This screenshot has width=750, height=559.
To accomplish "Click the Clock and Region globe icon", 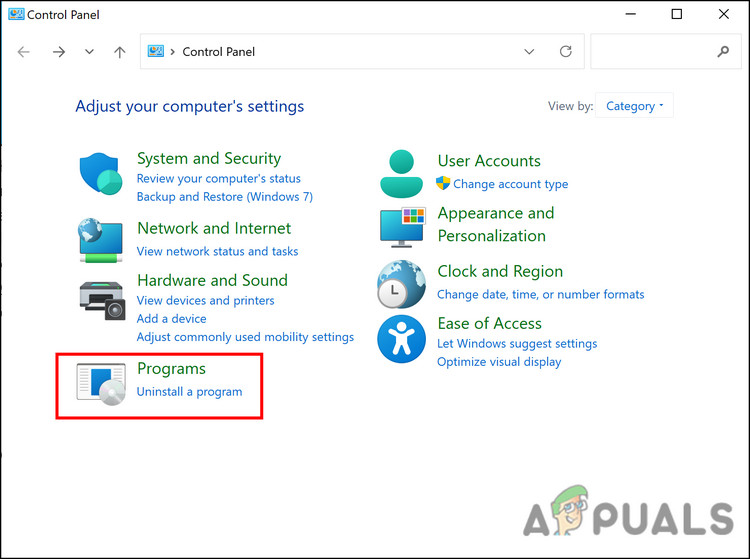I will [402, 284].
